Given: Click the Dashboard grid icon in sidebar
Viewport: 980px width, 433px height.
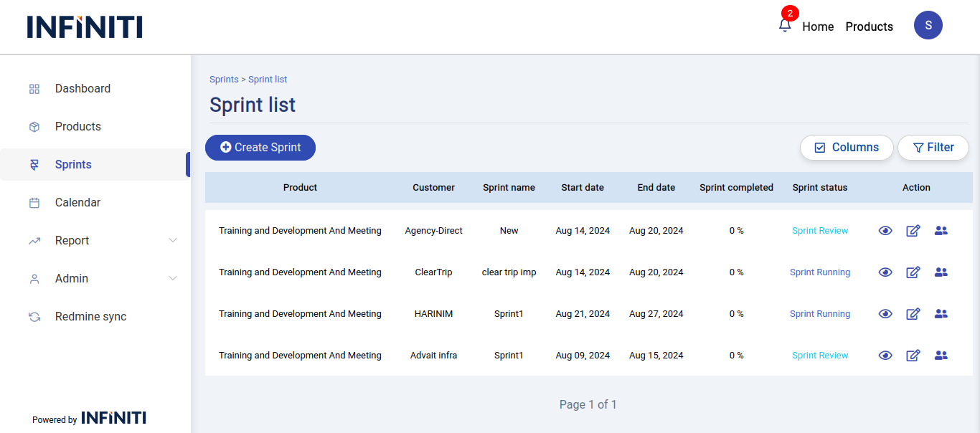Looking at the screenshot, I should pyautogui.click(x=34, y=89).
